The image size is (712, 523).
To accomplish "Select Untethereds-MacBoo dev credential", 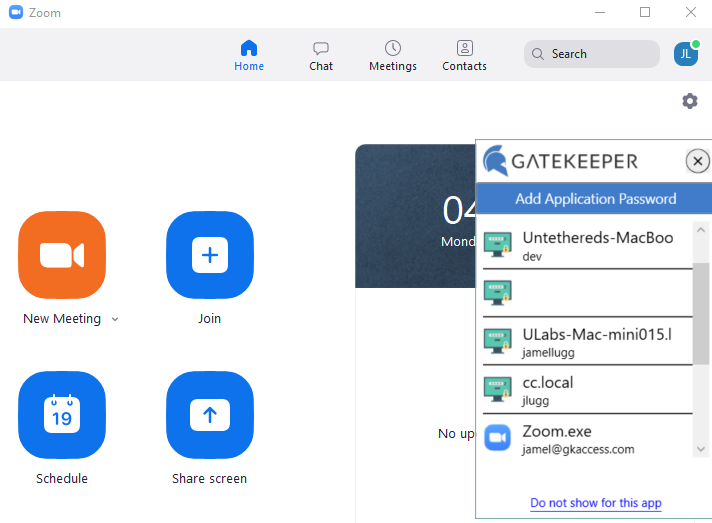I will (587, 245).
